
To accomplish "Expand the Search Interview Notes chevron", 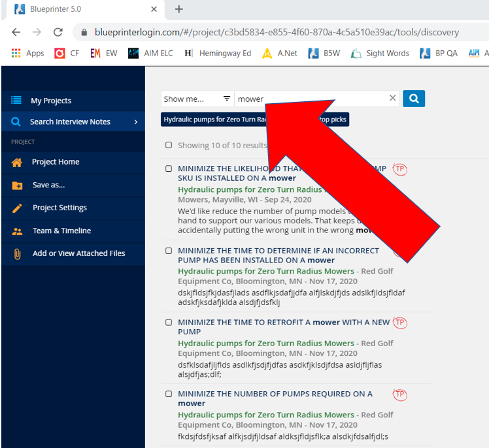I will click(136, 122).
